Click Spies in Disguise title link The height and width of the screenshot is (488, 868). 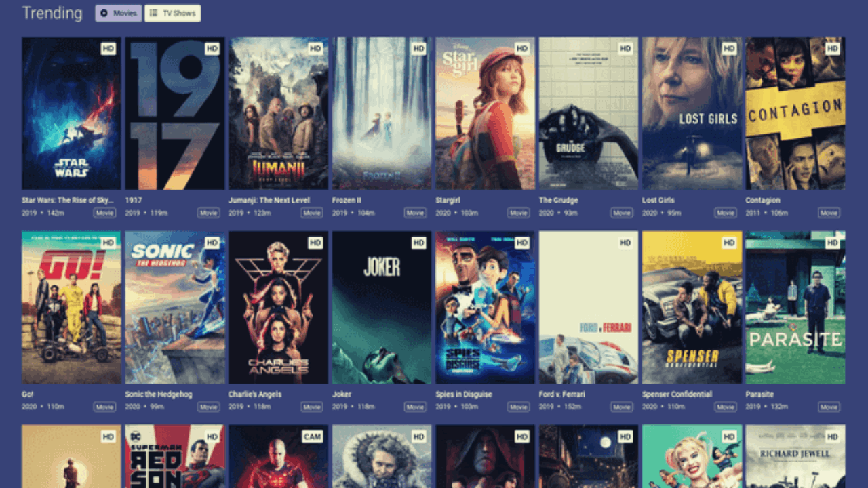click(464, 394)
